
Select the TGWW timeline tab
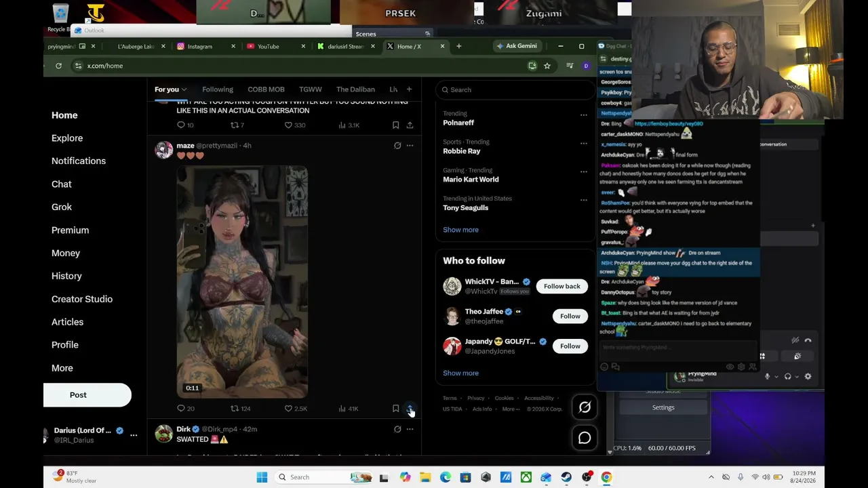tap(311, 89)
